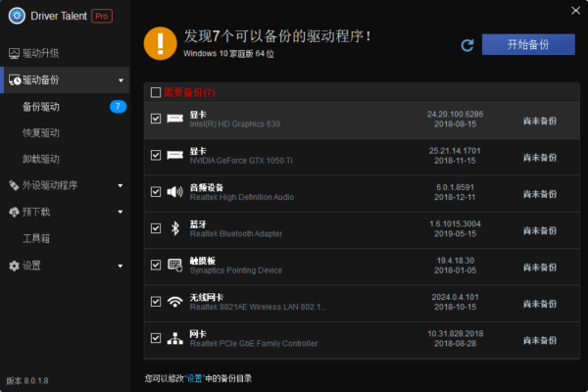Click the blue 7 badge on 备份驱动
The width and height of the screenshot is (588, 392).
coord(118,107)
